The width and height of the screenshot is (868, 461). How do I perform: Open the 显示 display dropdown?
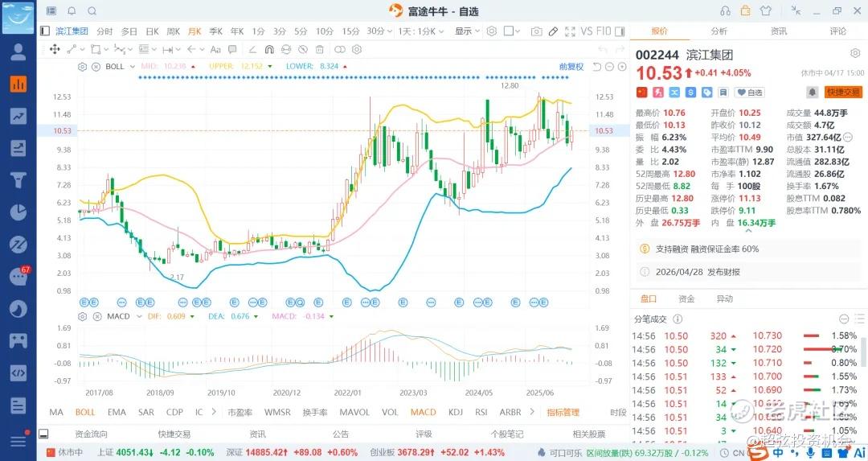pyautogui.click(x=466, y=31)
